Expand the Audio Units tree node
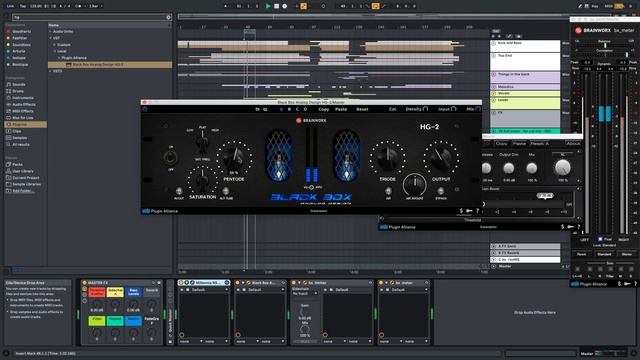The height and width of the screenshot is (360, 640). (51, 31)
